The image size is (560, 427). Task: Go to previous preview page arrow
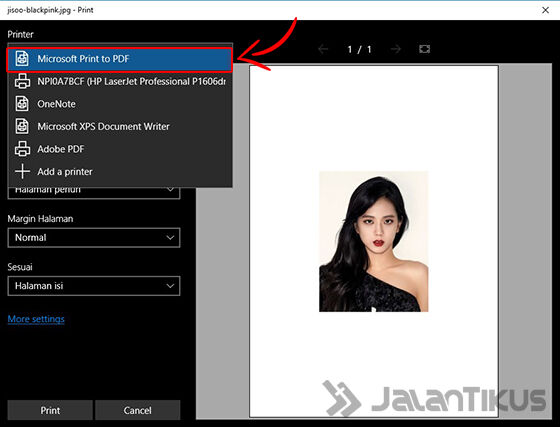coord(323,49)
